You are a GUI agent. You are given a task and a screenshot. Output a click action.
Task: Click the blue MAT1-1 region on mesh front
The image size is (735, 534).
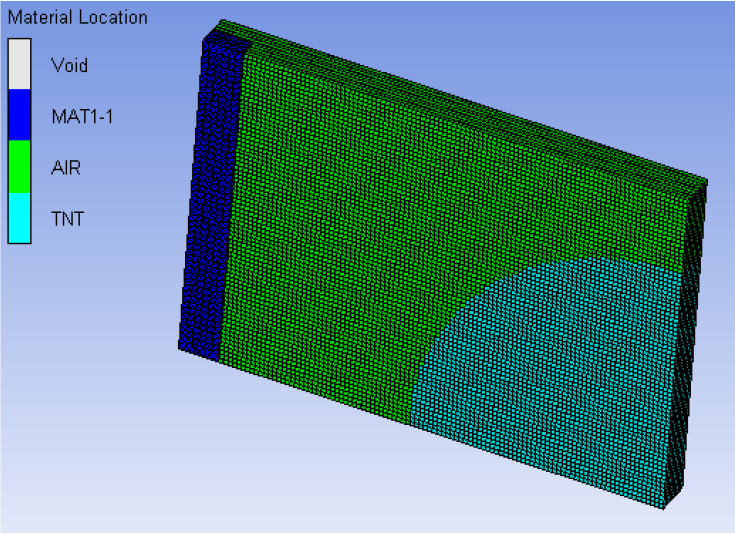(x=210, y=200)
